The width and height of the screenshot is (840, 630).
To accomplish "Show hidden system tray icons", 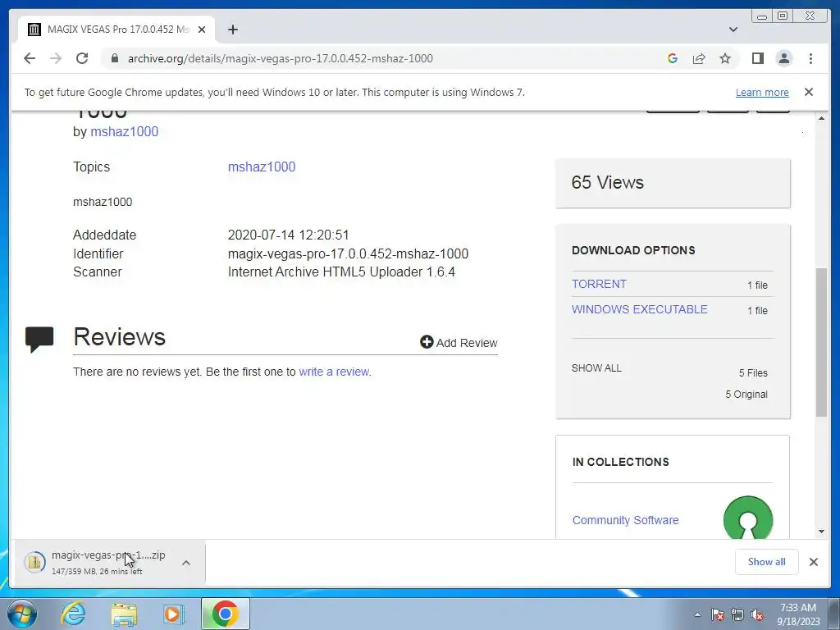I will tap(697, 614).
